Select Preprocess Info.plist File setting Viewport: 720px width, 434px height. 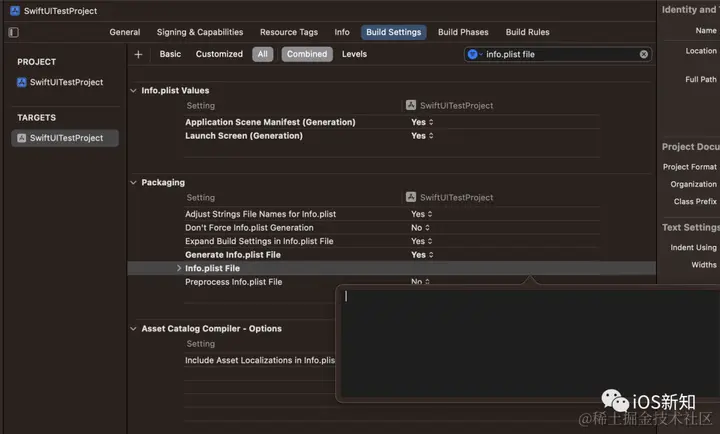233,282
